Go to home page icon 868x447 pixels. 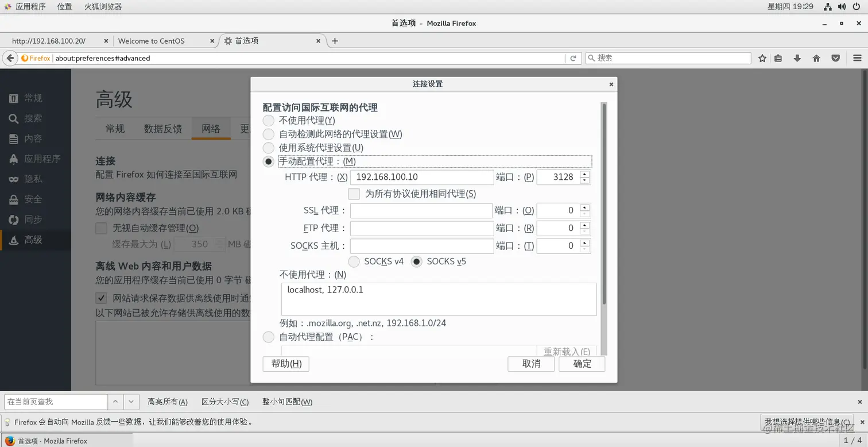click(x=816, y=58)
